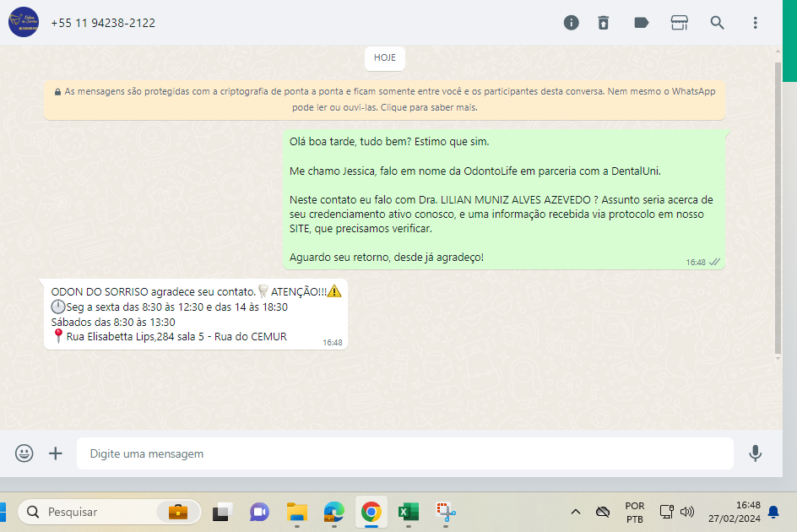Select the sent message mentioning Jessica

[504, 199]
